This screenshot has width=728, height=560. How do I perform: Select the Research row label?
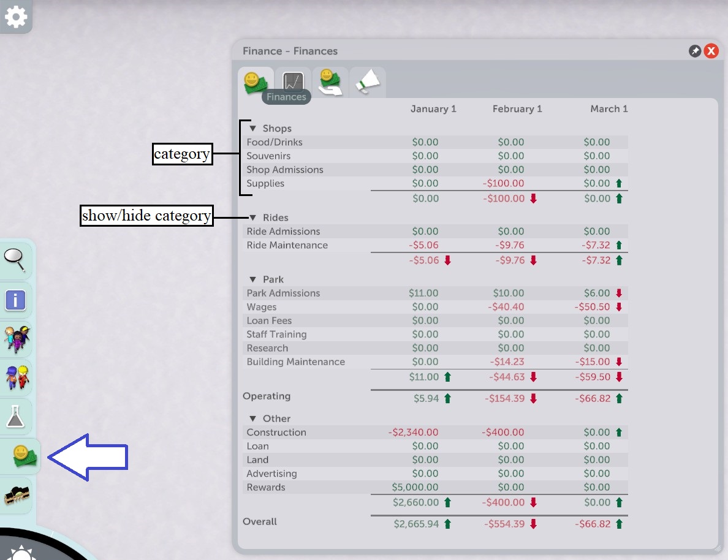pyautogui.click(x=267, y=348)
